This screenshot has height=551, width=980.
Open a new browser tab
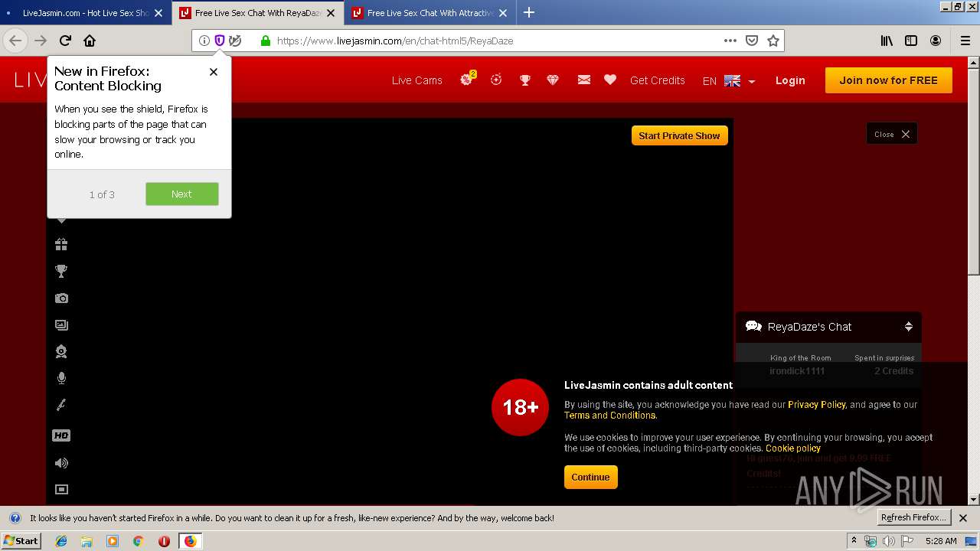(x=529, y=12)
